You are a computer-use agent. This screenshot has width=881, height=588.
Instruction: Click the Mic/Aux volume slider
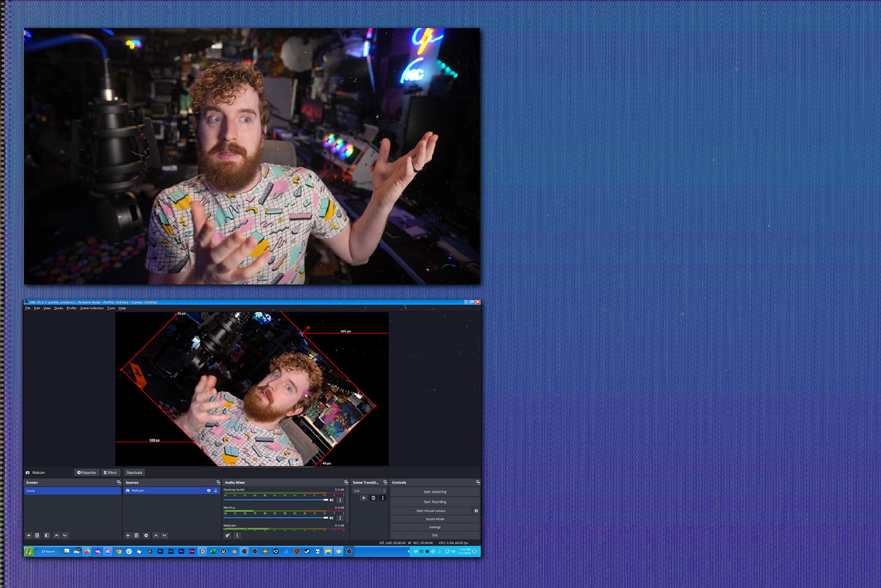(x=276, y=518)
